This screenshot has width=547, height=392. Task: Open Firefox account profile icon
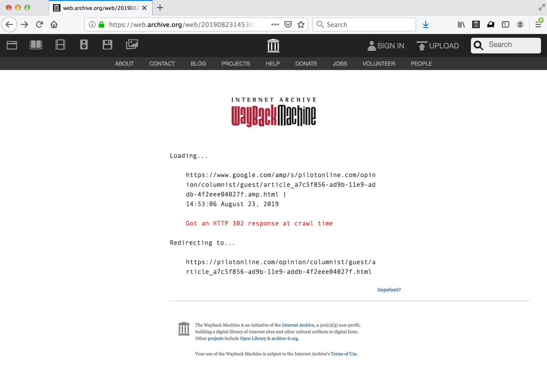[x=520, y=25]
